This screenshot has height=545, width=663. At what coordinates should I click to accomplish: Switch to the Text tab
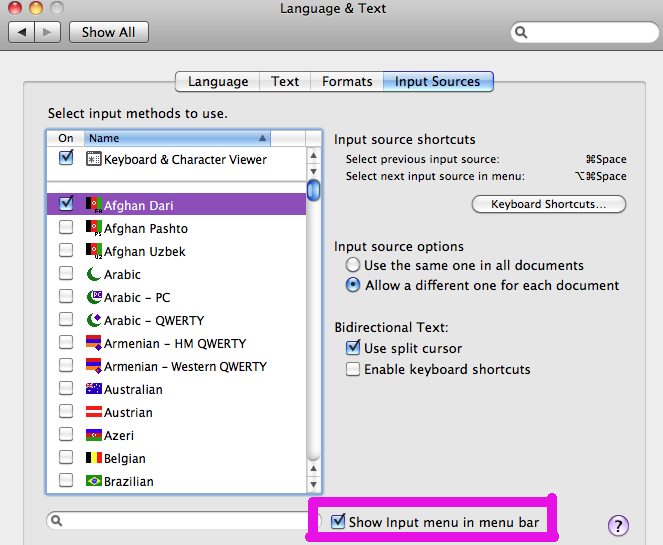point(285,81)
